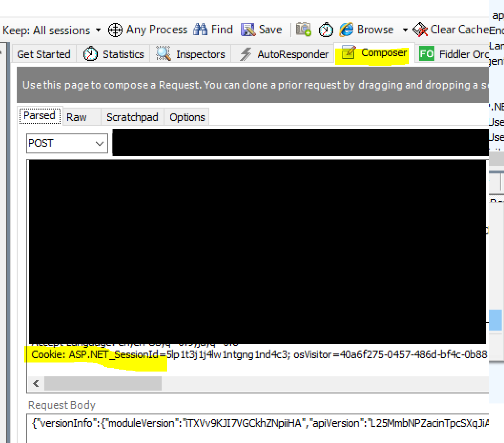Viewport: 504px width, 443px height.
Task: Click the camera screenshot icon
Action: pyautogui.click(x=303, y=30)
